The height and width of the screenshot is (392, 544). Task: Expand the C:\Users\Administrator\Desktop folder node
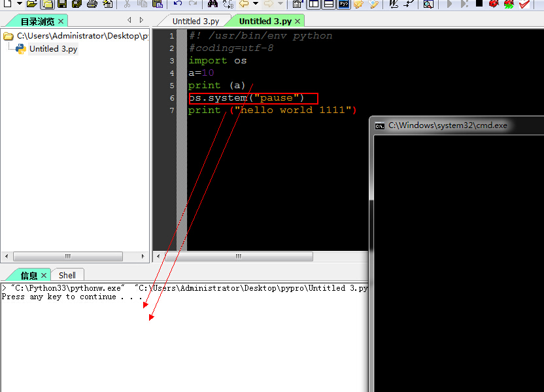click(x=8, y=36)
